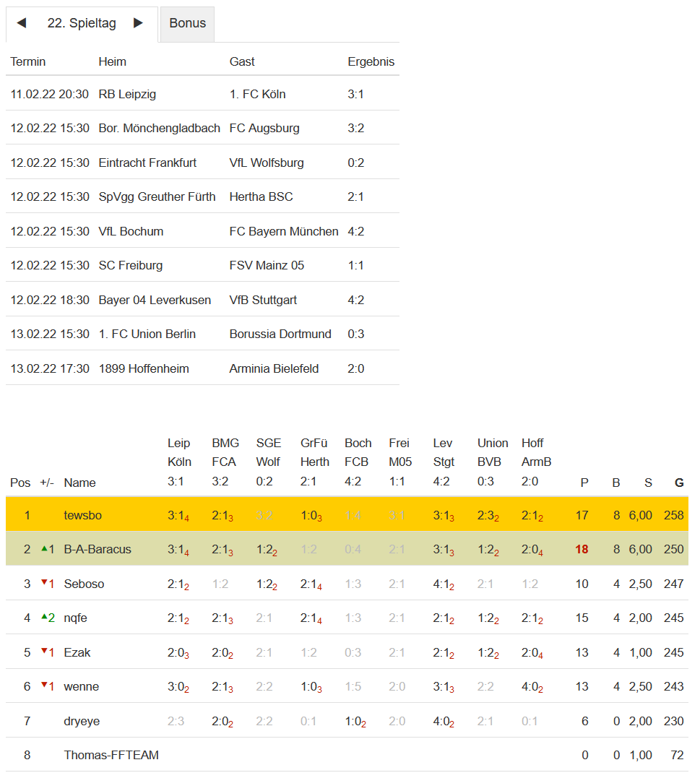Sort ranking by G column header
Image resolution: width=700 pixels, height=778 pixels.
coord(678,483)
